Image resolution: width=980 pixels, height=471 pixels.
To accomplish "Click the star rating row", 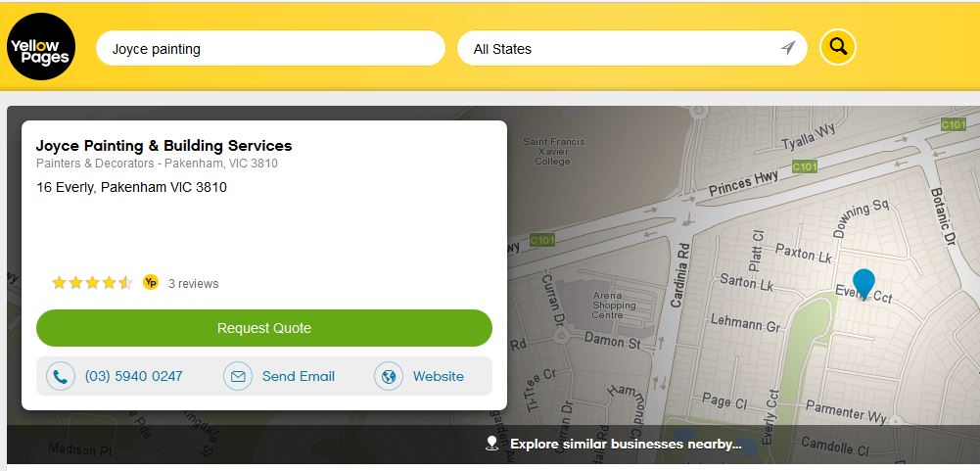I will pyautogui.click(x=92, y=283).
